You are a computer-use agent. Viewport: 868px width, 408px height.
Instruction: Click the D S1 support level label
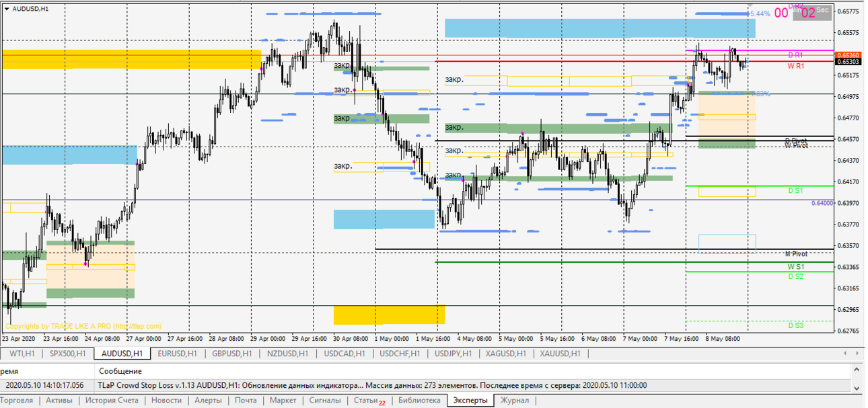click(795, 191)
